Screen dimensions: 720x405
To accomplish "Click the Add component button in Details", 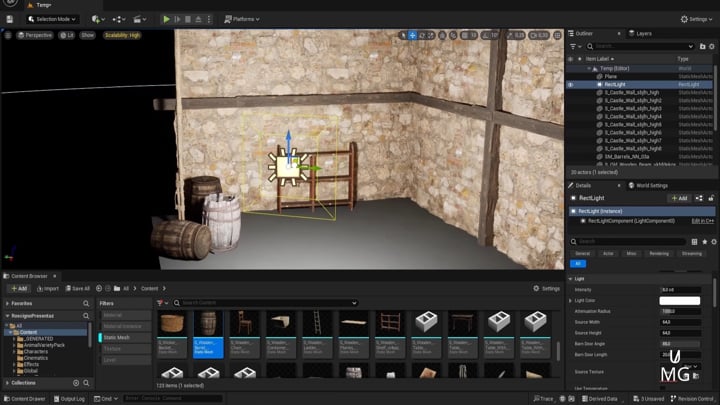I will point(679,198).
